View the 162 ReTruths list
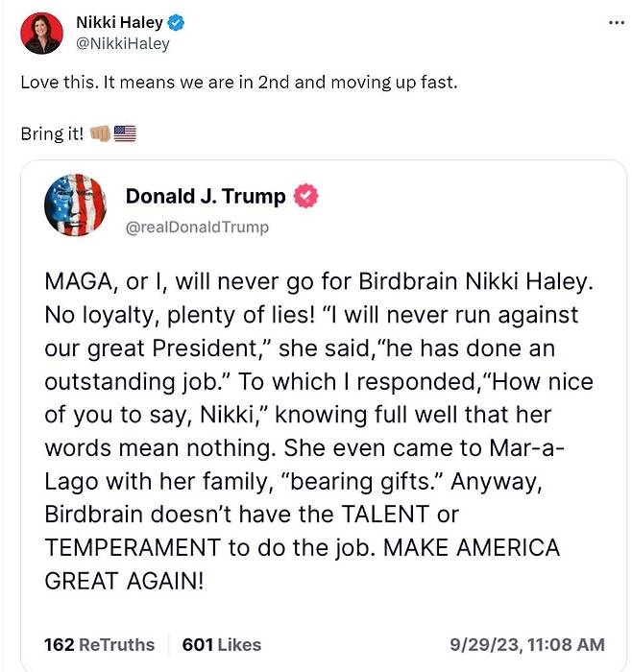The width and height of the screenshot is (632, 672). click(x=100, y=644)
